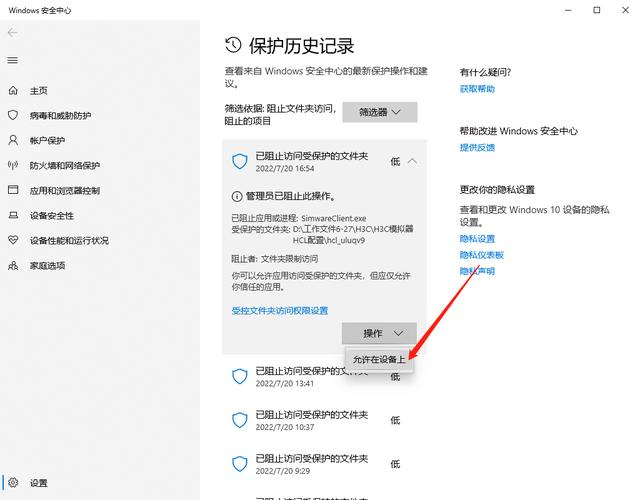The height and width of the screenshot is (500, 640).
Task: Click shield icon of the 9:29 entry
Action: (x=240, y=464)
